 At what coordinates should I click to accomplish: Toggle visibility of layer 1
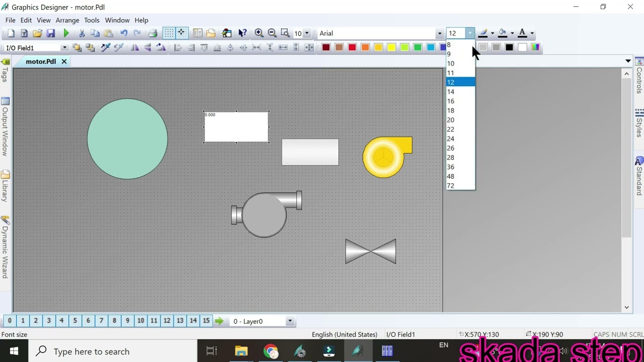pyautogui.click(x=23, y=321)
